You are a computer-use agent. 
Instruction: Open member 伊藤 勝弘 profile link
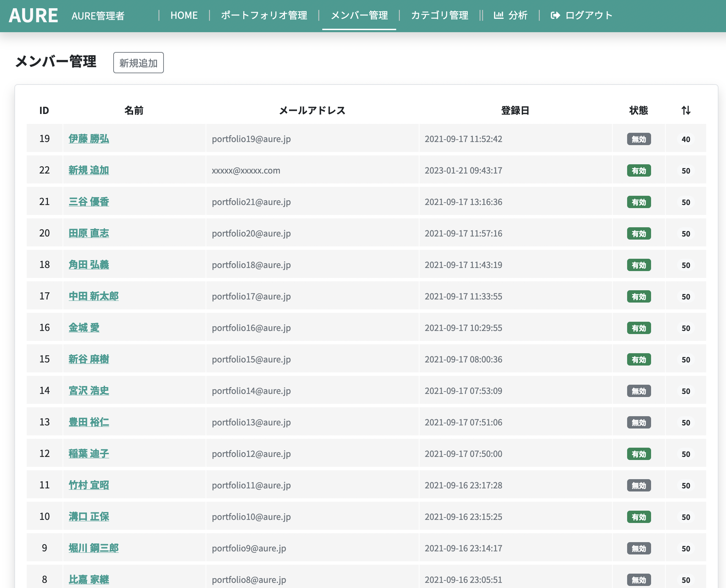[89, 139]
